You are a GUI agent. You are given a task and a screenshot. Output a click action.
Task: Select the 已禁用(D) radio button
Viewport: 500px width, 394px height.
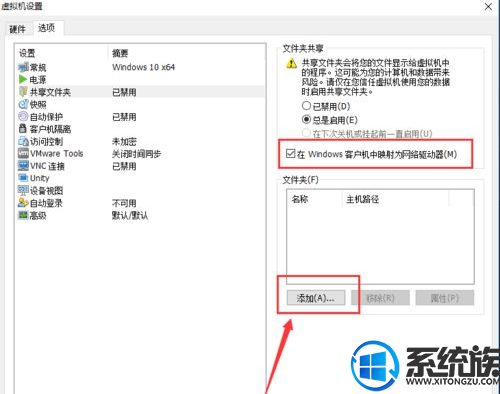click(x=306, y=106)
